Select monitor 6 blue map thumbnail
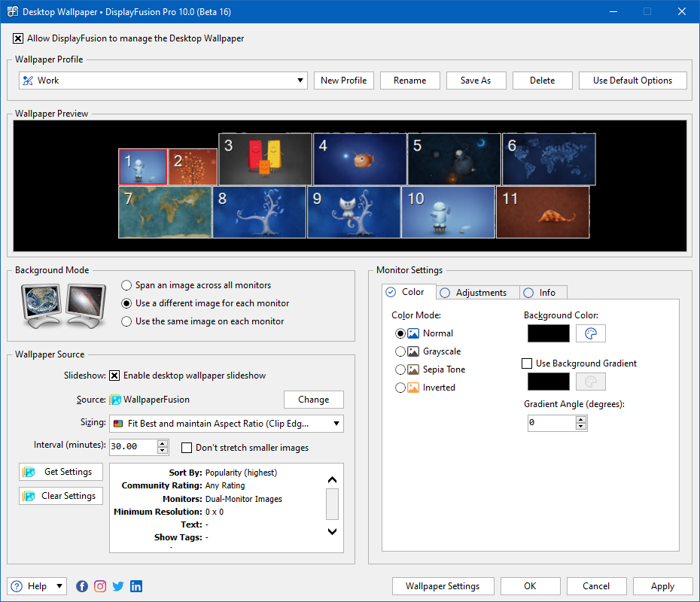The height and width of the screenshot is (602, 700). [x=549, y=159]
